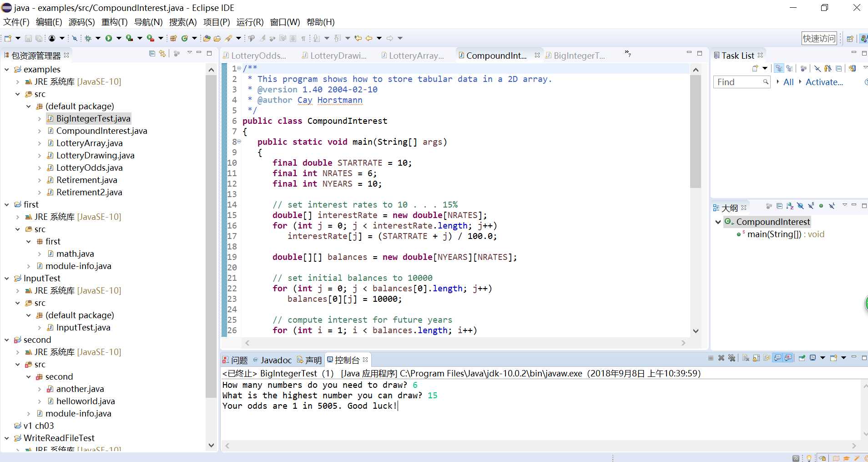Click the All link in the Task List
The image size is (868, 462).
click(788, 82)
